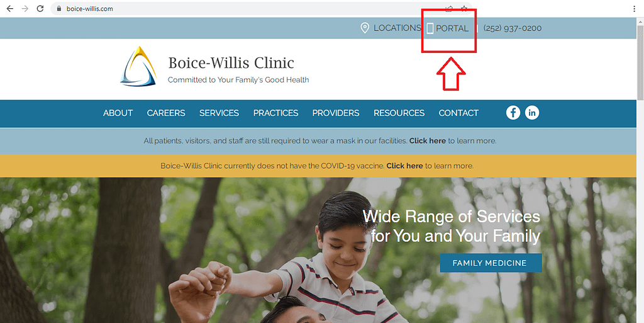644x323 pixels.
Task: Click the browser forward arrow
Action: pos(25,9)
